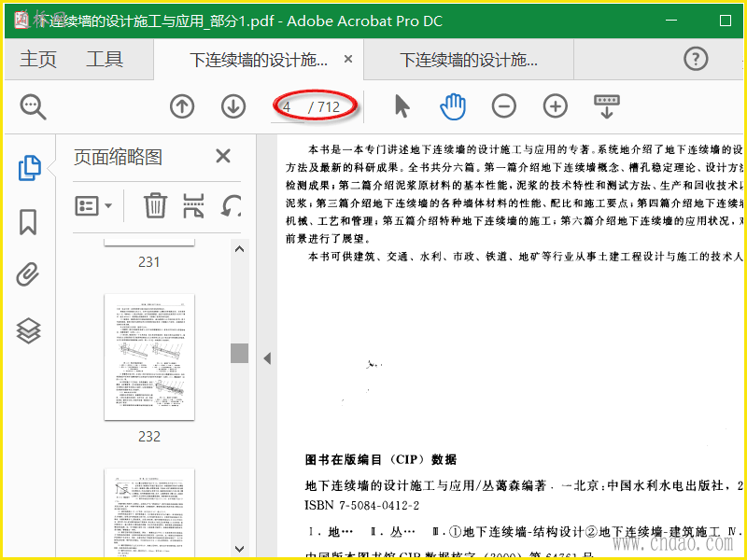Screen dimensions: 747x560
Task: Open the find text magnifier tool
Action: (x=33, y=106)
